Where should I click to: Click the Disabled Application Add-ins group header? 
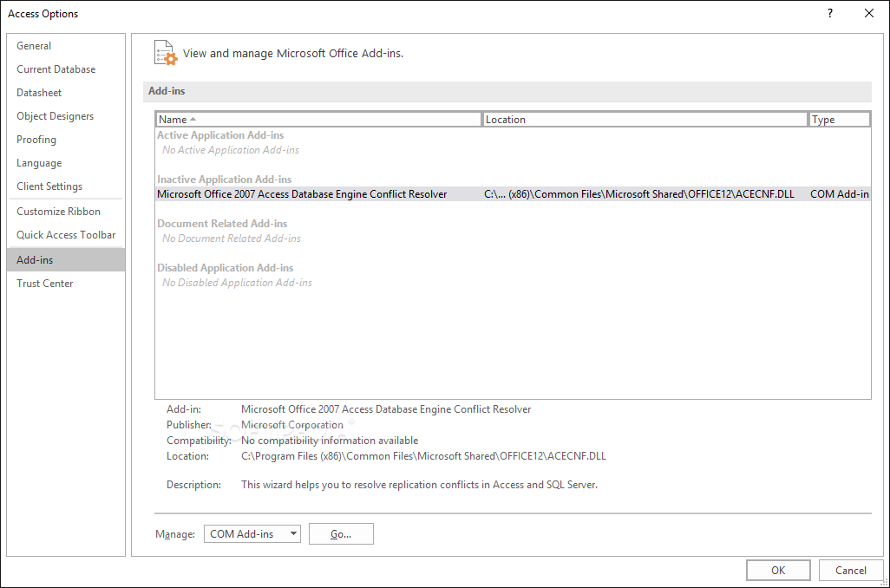pyautogui.click(x=226, y=268)
